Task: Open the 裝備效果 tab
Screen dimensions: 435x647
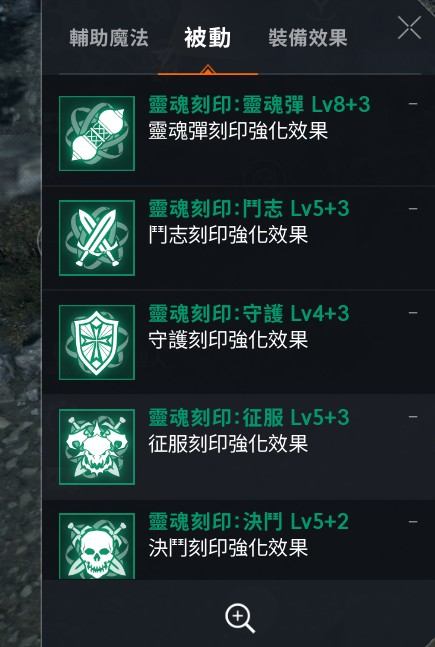Action: [x=308, y=38]
